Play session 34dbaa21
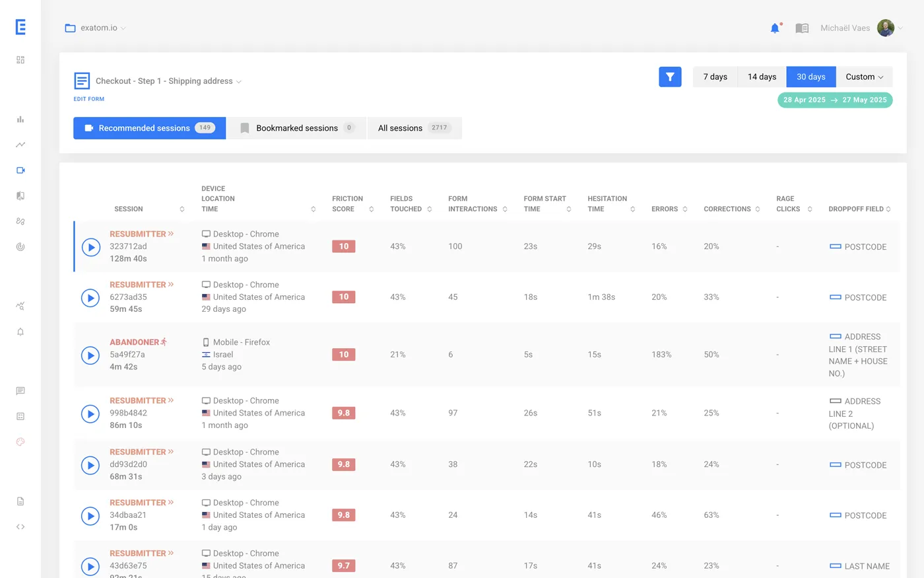This screenshot has height=578, width=924. tap(90, 515)
